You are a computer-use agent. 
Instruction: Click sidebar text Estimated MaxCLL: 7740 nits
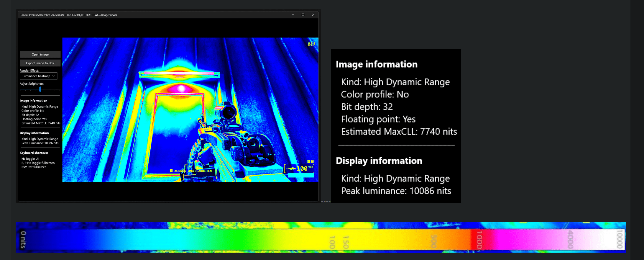point(41,123)
